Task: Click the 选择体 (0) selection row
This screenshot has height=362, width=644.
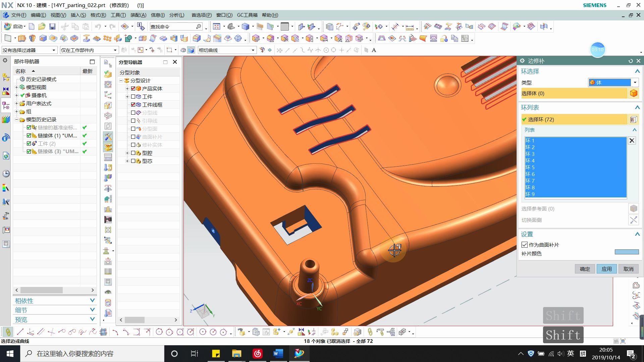Action: point(574,93)
